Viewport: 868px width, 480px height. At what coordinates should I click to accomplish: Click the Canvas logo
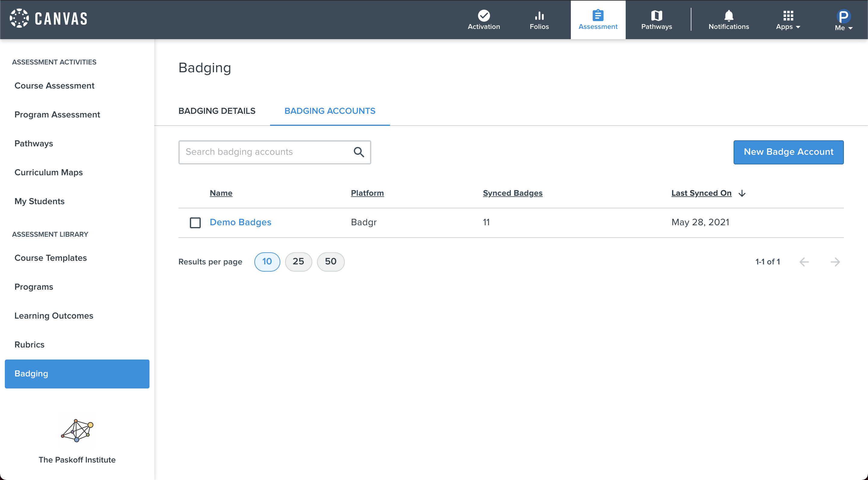click(49, 18)
